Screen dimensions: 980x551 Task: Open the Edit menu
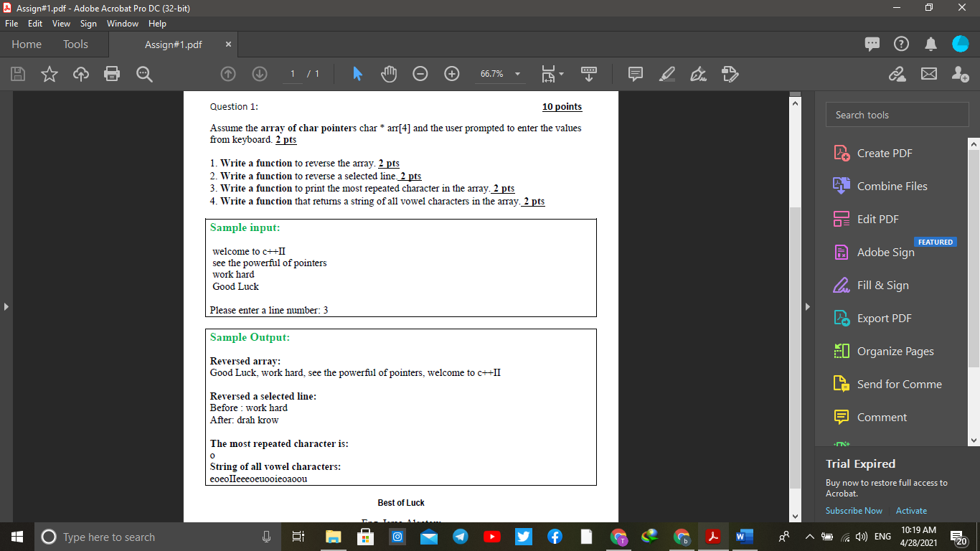[35, 24]
